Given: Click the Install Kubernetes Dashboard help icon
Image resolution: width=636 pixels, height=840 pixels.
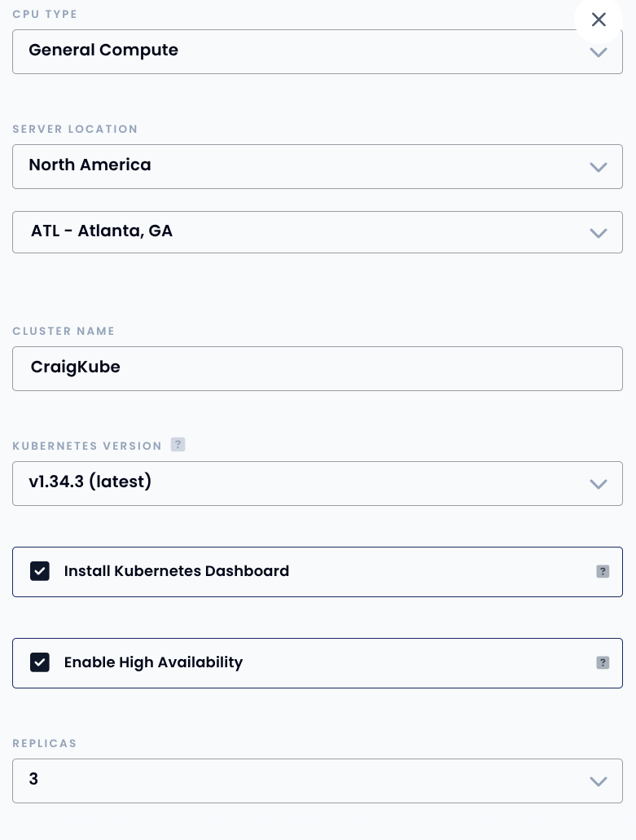Looking at the screenshot, I should pyautogui.click(x=603, y=571).
